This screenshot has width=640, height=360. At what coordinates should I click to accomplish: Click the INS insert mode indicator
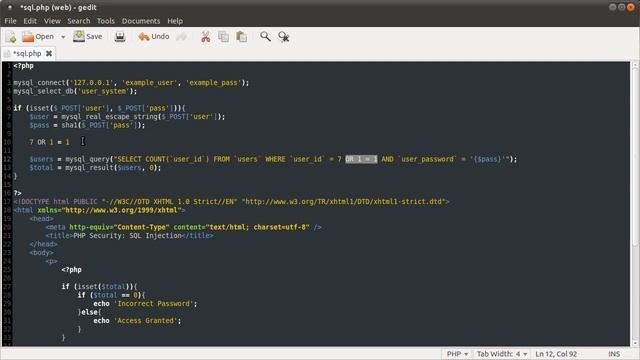[x=614, y=354]
